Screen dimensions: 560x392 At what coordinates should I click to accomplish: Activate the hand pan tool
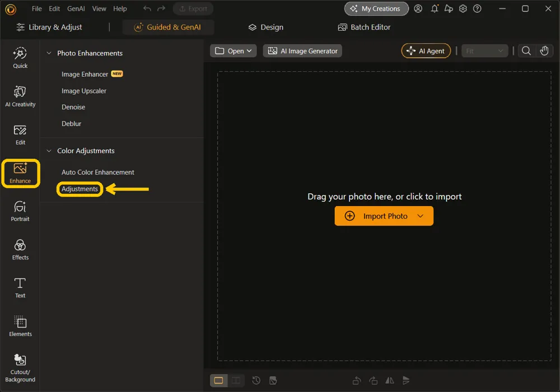point(544,51)
